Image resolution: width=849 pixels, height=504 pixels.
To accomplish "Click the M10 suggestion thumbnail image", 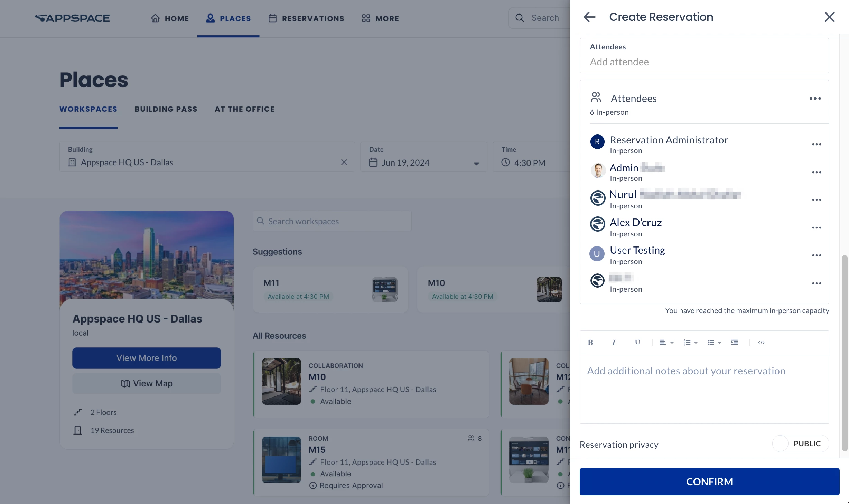I will [x=549, y=289].
